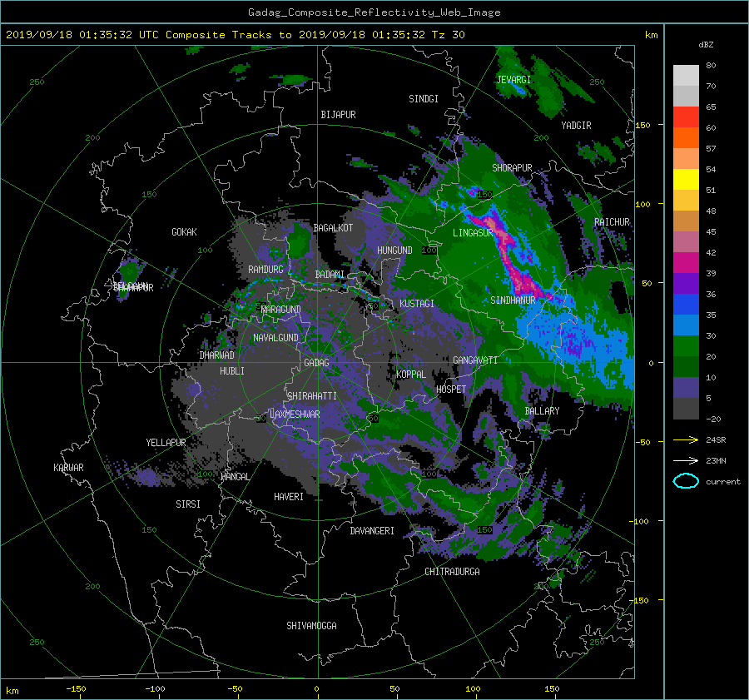The width and height of the screenshot is (749, 700).
Task: Click the yellow 24SR arrow legend icon
Action: tap(686, 439)
